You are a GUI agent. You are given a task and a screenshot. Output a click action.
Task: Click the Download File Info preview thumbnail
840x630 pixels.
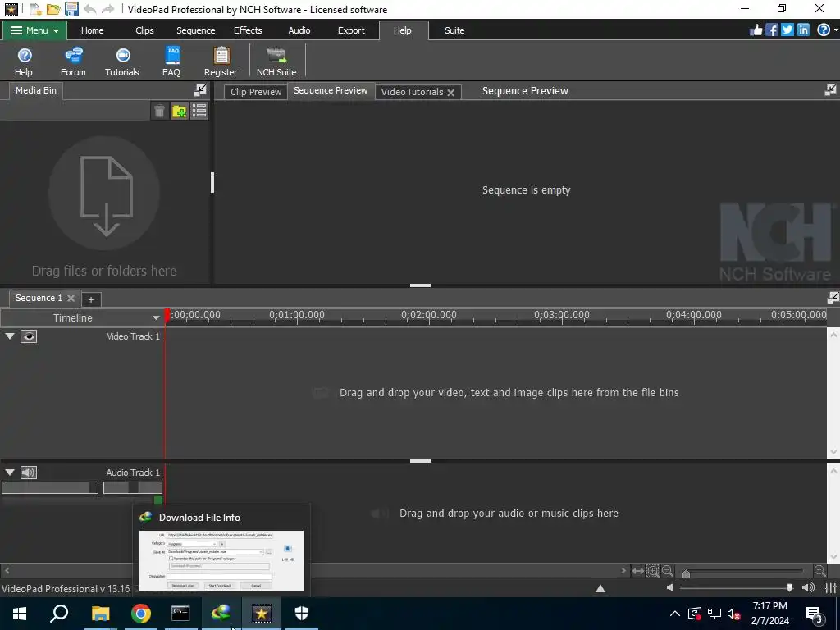pos(221,560)
